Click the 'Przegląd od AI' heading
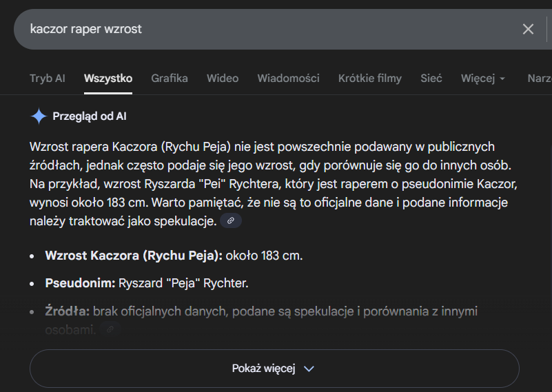The height and width of the screenshot is (392, 552). click(x=90, y=116)
